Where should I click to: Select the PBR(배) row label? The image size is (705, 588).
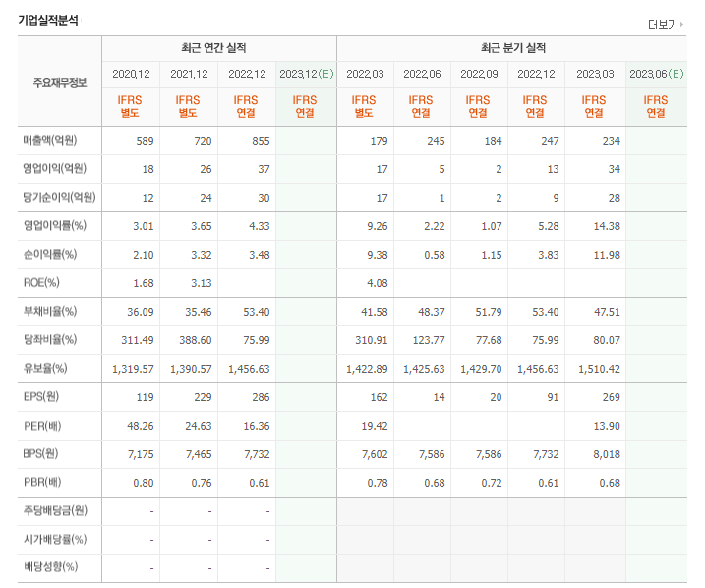coord(42,482)
